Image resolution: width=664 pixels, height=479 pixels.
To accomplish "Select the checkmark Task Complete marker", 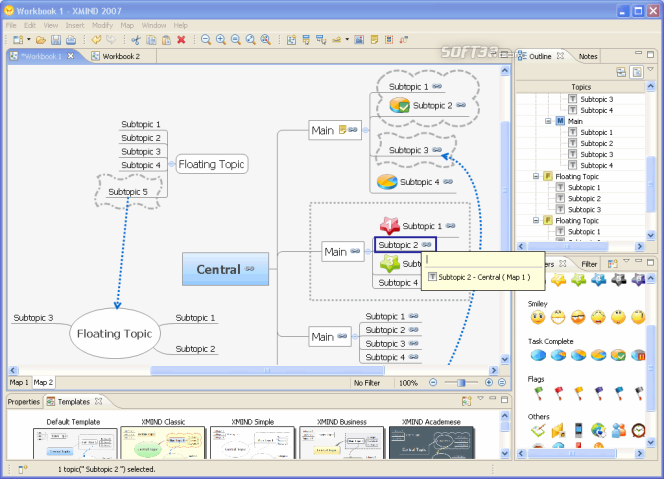I will [618, 355].
